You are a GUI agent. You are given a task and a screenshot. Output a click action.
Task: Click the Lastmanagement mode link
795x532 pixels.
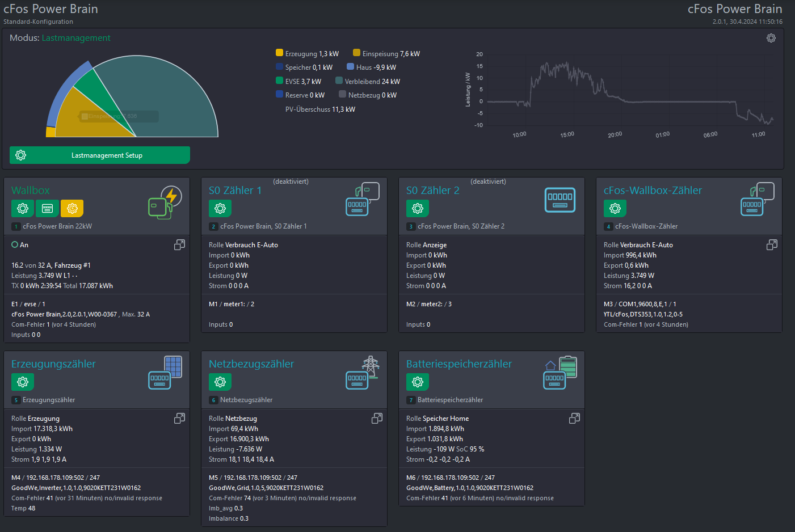coord(76,38)
